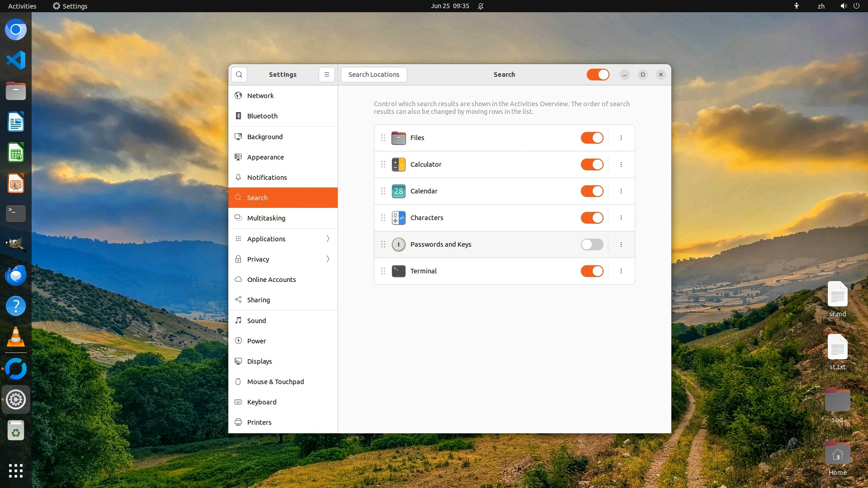Open the hamburger menu in Settings header
This screenshot has height=488, width=868.
(x=326, y=75)
